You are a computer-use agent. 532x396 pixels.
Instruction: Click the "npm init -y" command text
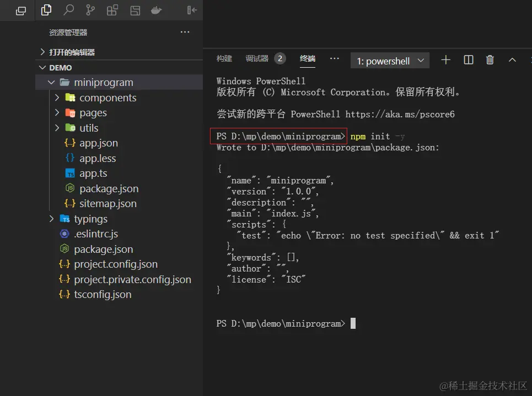pos(378,137)
